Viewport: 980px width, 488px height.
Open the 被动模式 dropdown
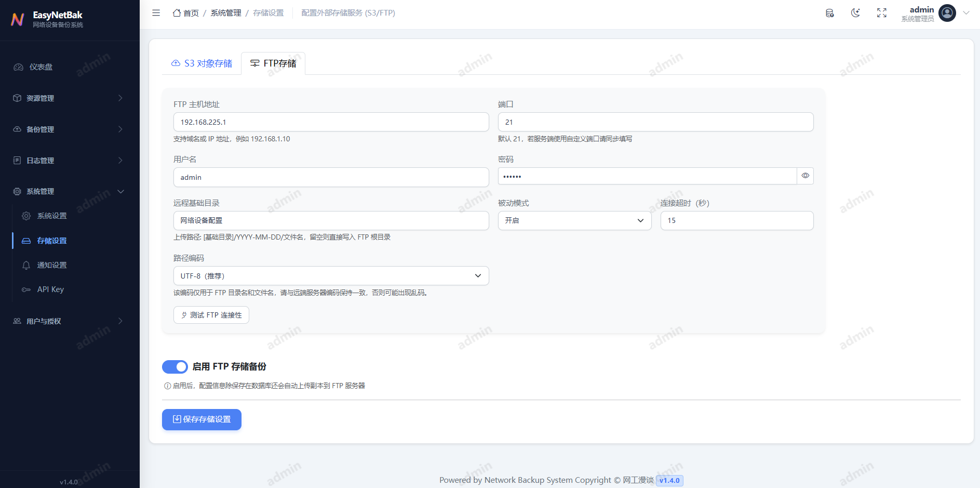pos(574,220)
